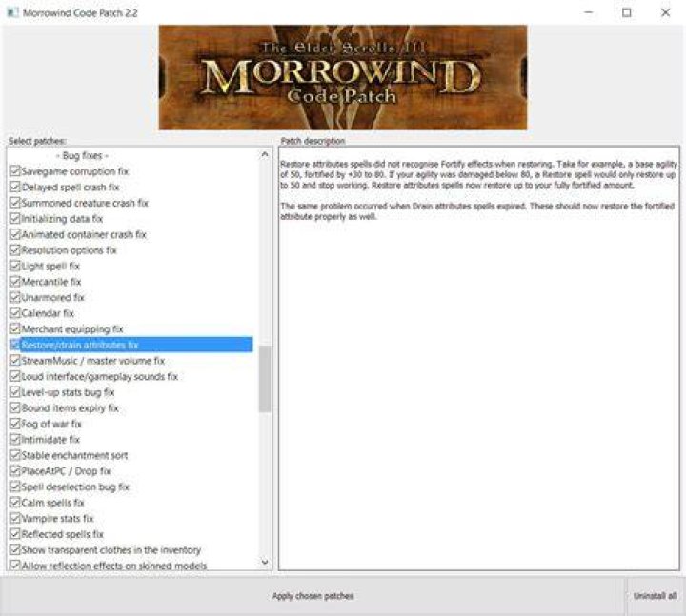Select the 'Delayed spell crash fix' label

pos(71,188)
